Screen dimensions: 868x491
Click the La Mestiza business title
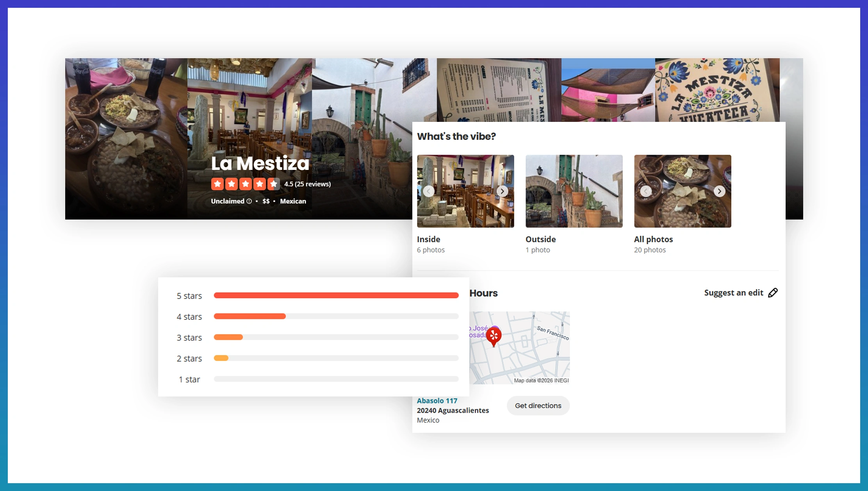click(x=260, y=163)
